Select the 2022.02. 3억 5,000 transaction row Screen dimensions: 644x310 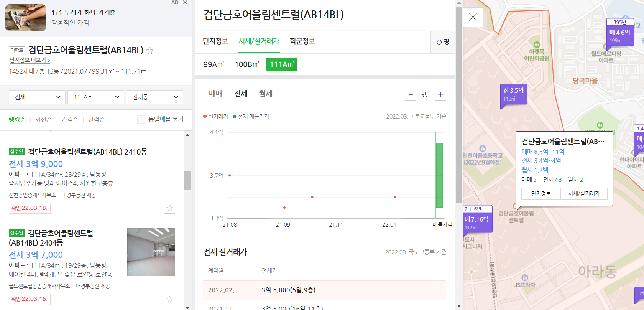[x=324, y=290]
